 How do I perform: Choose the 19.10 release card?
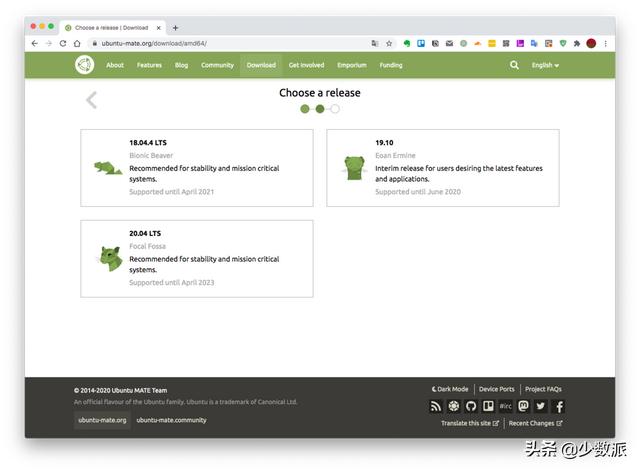[x=443, y=168]
